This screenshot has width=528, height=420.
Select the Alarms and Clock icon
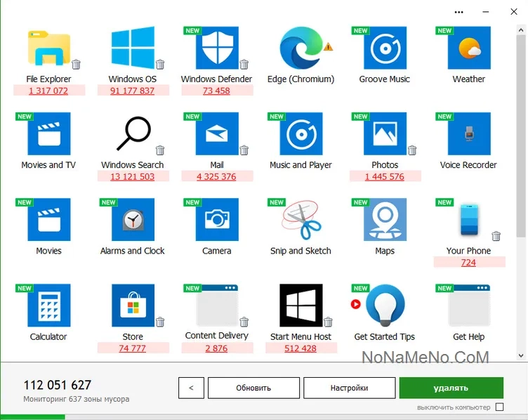[x=133, y=219]
